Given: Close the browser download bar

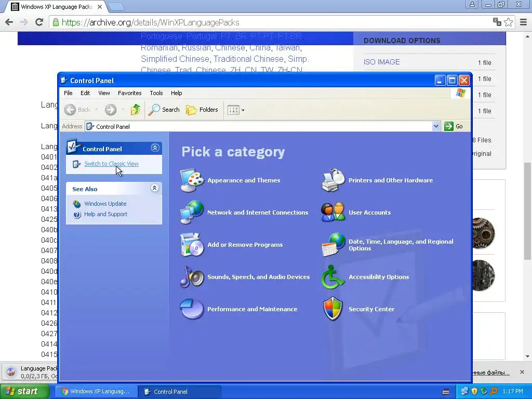Looking at the screenshot, I should [522, 372].
